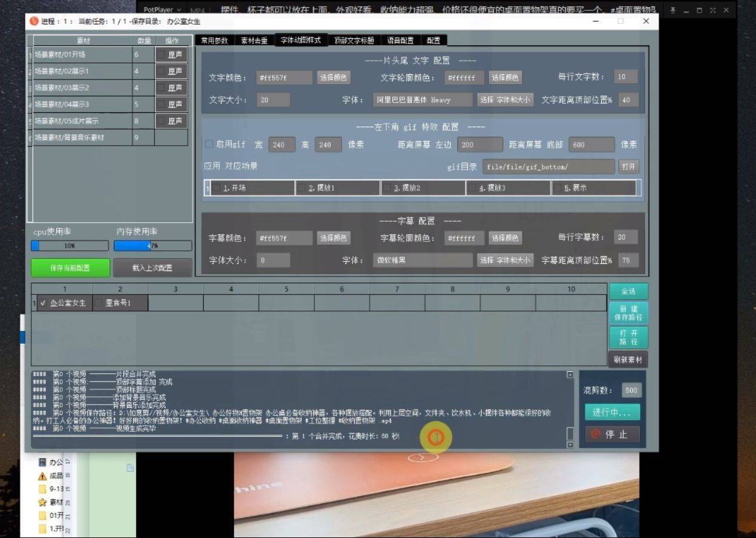
Task: Click the folder icon beside 9-13 in file list
Action: [x=42, y=488]
